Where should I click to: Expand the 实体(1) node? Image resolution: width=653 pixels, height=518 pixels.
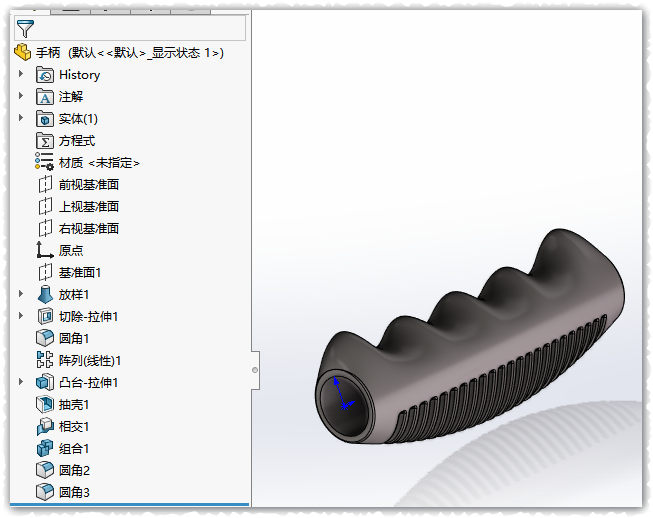point(21,118)
